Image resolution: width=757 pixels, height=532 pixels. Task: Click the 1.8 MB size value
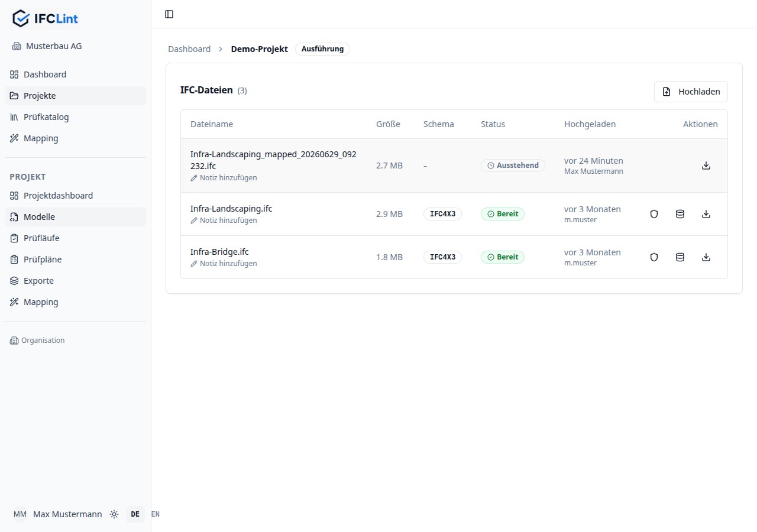click(389, 257)
